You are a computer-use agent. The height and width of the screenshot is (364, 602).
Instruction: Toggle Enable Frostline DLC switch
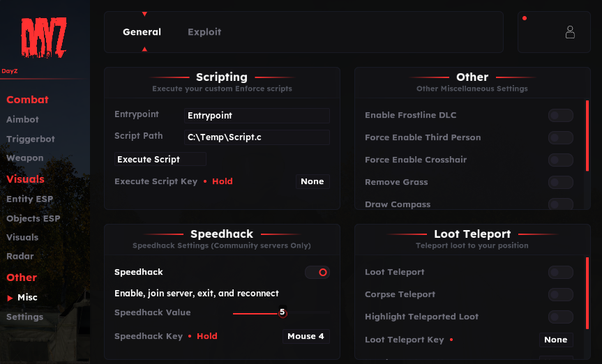561,115
